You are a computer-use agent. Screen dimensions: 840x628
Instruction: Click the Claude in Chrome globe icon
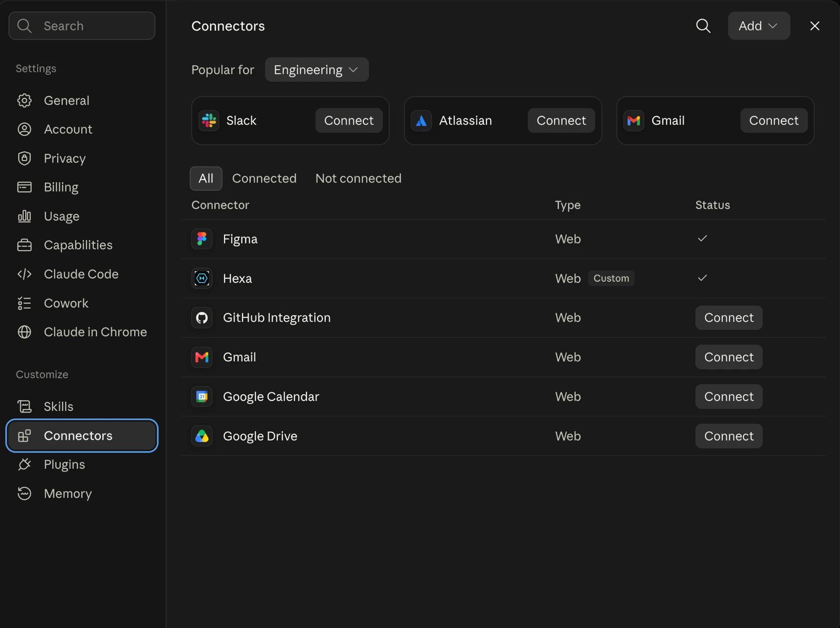[x=24, y=332]
